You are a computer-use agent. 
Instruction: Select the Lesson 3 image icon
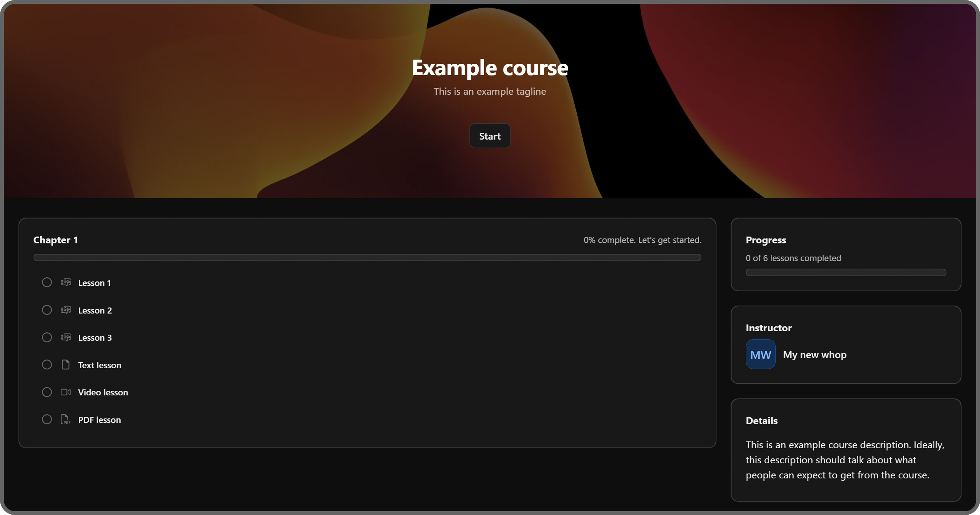pos(66,337)
